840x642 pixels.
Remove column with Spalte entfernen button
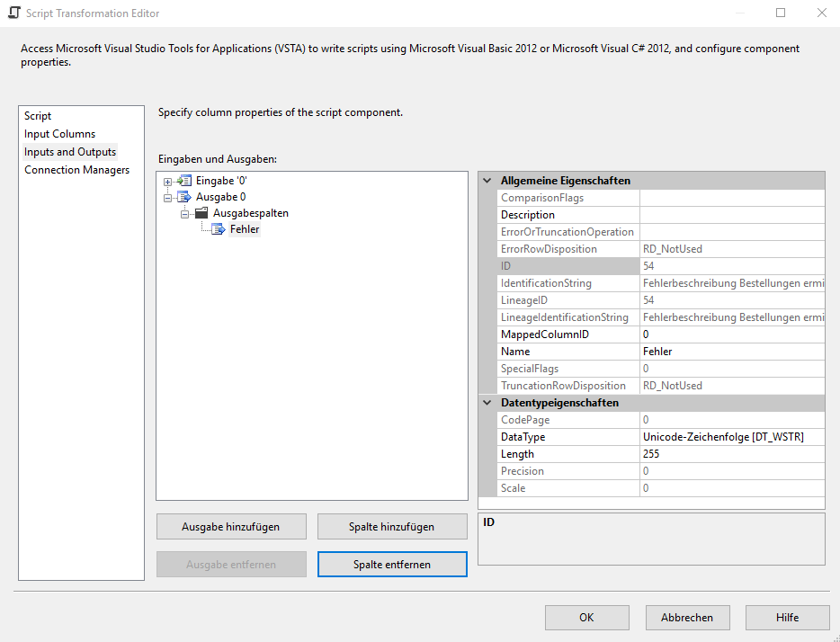point(391,565)
